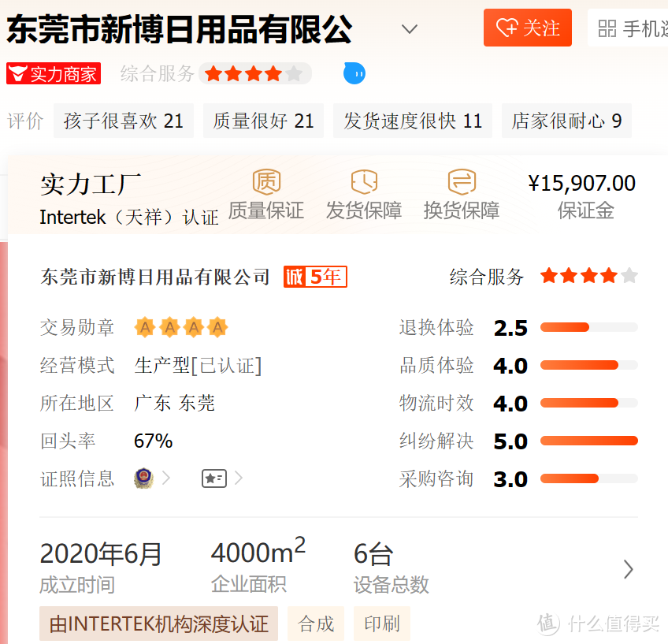
Task: Expand the chevron after the police badge
Action: pos(166,478)
